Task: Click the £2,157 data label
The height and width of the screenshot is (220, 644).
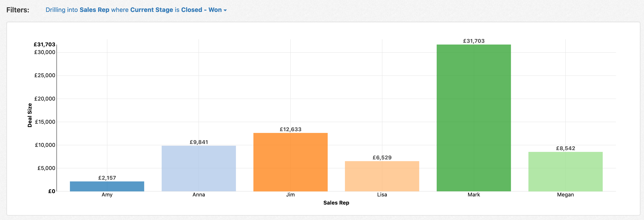Action: [x=107, y=178]
